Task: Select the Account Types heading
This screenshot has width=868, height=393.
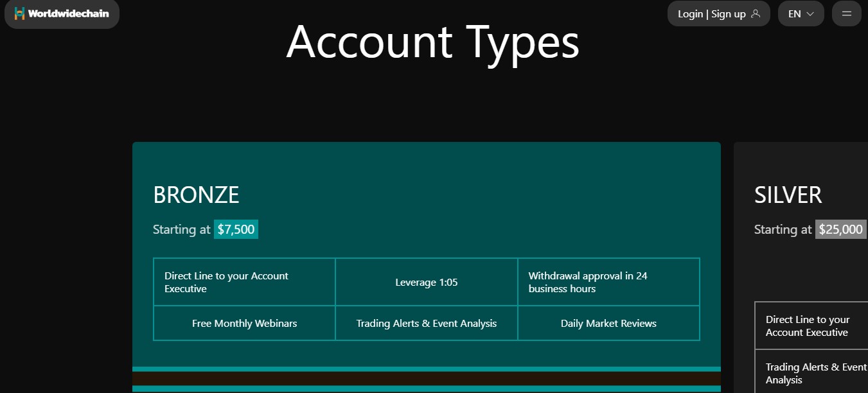Action: 433,42
